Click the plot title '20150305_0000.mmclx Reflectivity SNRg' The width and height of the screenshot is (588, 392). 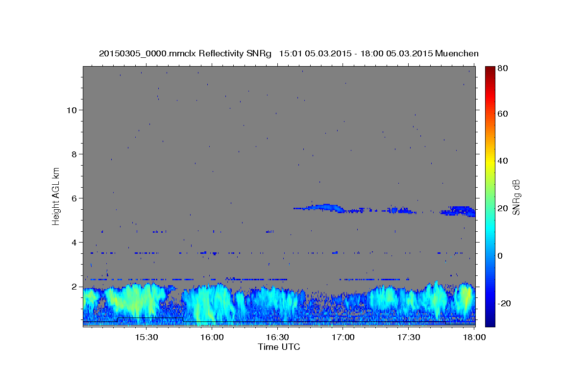point(185,53)
